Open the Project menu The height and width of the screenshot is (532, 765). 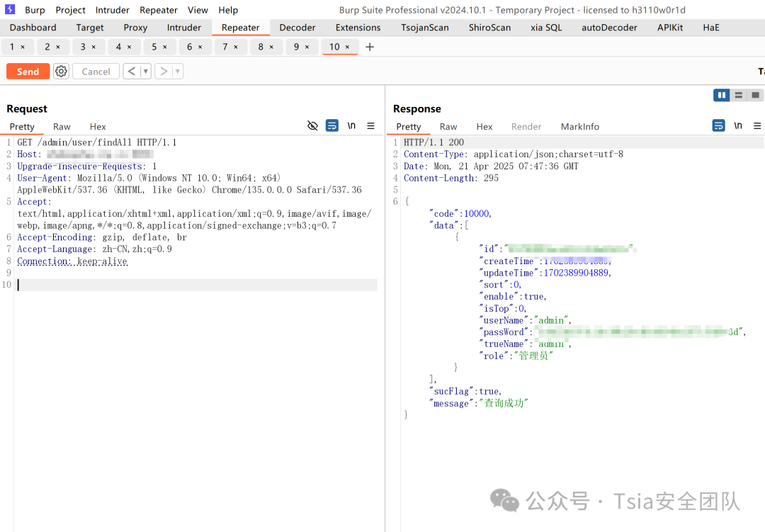click(70, 10)
